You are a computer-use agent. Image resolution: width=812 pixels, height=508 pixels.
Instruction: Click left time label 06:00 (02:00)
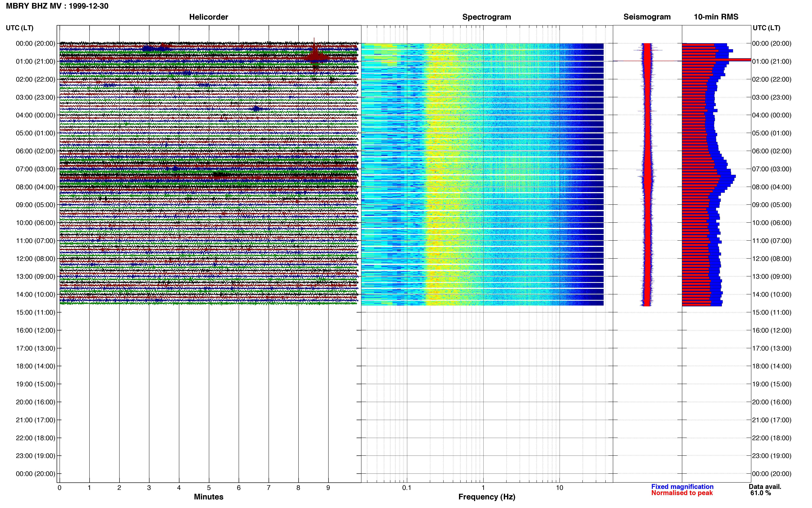36,151
